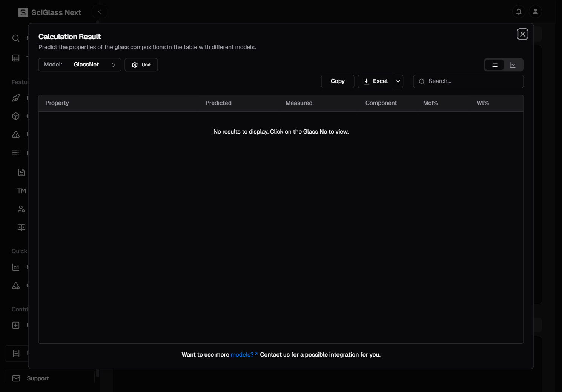The height and width of the screenshot is (392, 562).
Task: Open the Model GlassNet dropdown
Action: [x=80, y=65]
